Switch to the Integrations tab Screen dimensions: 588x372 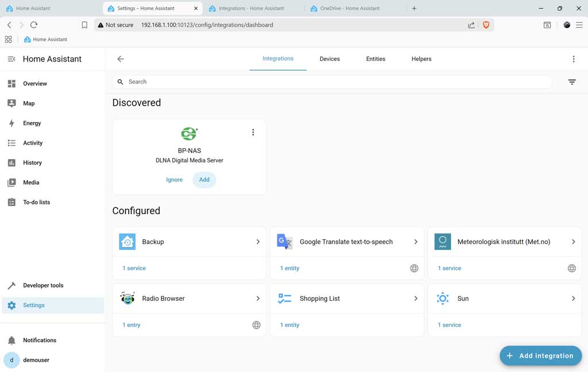[x=278, y=59]
